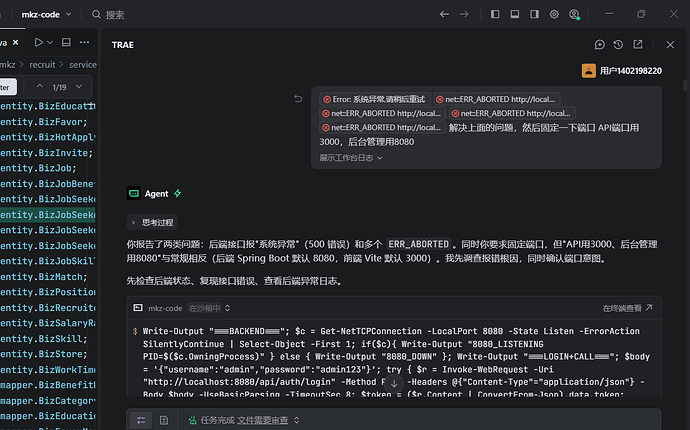Click the Error: 系统异常 chip

pyautogui.click(x=374, y=99)
